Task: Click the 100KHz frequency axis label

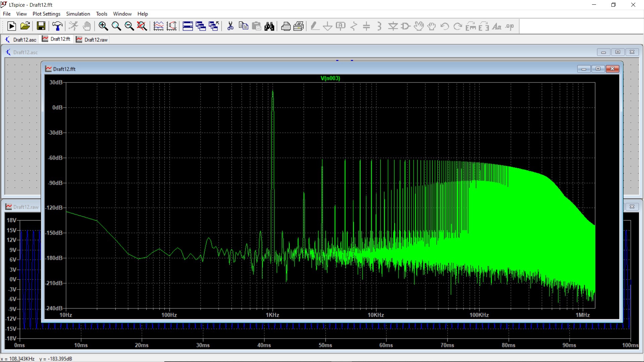Action: click(x=479, y=315)
